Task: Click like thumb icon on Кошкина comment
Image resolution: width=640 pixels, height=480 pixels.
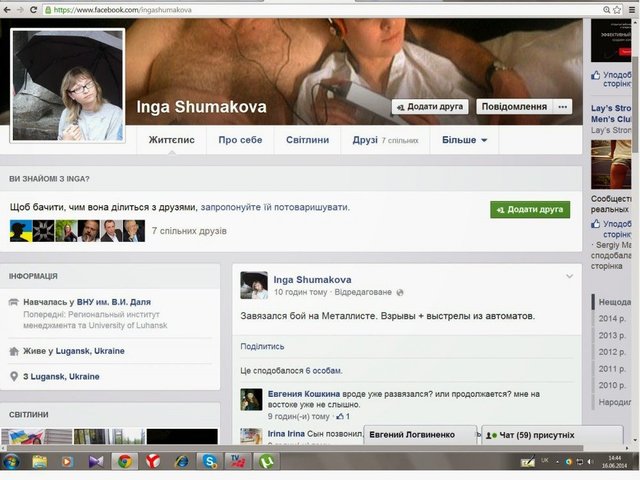Action: point(340,416)
